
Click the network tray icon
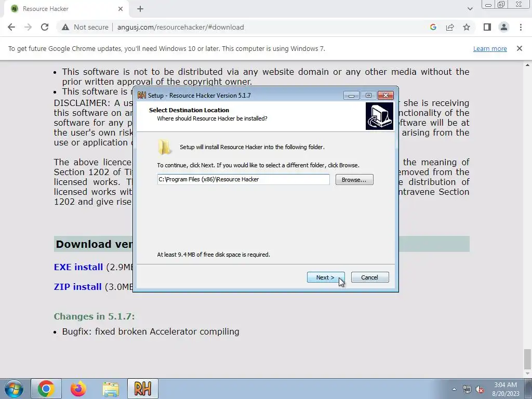[x=467, y=389]
